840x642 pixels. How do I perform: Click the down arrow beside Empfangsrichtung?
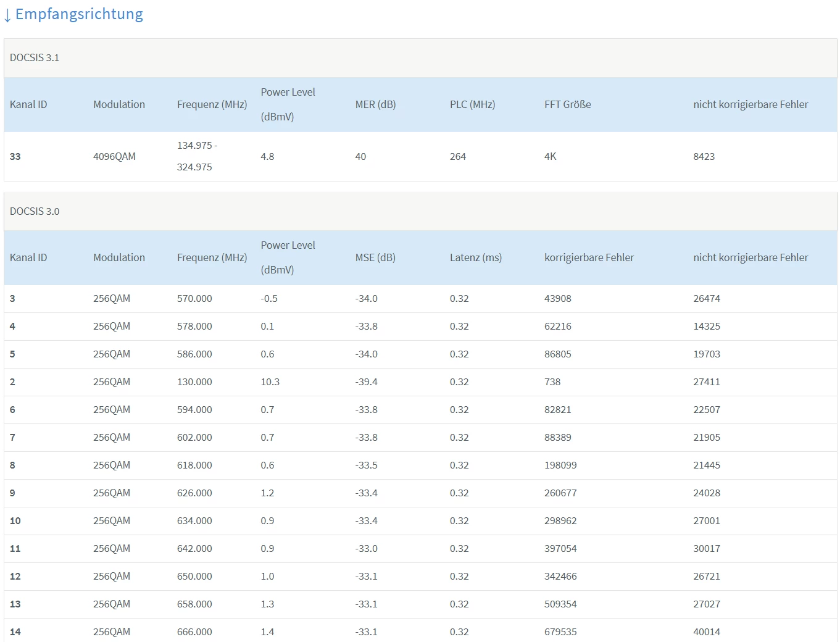click(x=7, y=15)
